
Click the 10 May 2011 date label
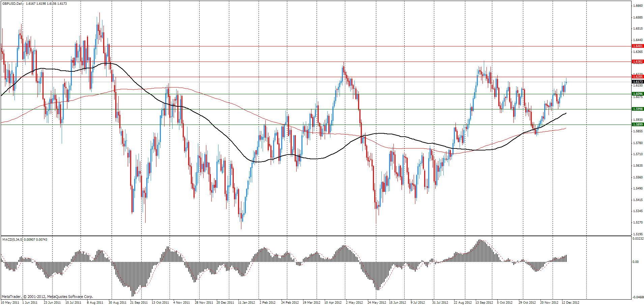tap(10, 302)
